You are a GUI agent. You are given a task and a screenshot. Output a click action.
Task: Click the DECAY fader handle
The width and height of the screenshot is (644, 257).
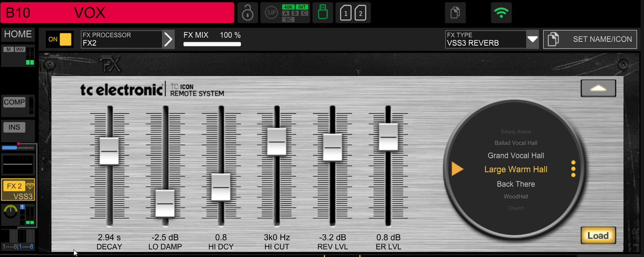click(109, 151)
